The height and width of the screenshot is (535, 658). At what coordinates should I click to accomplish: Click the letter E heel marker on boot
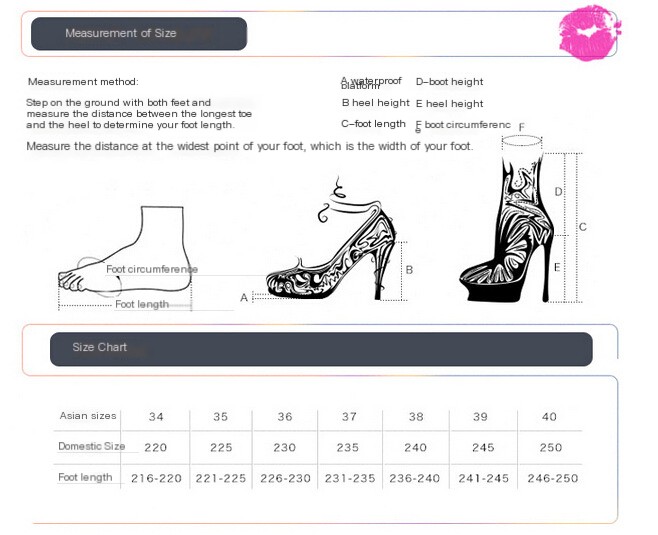pyautogui.click(x=557, y=267)
